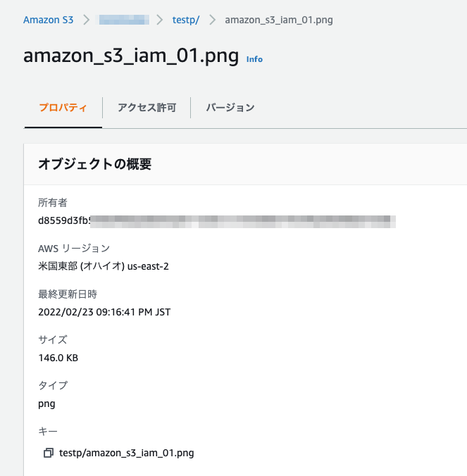Open the blurred bucket name breadcrumb
467x476 pixels.
point(124,20)
